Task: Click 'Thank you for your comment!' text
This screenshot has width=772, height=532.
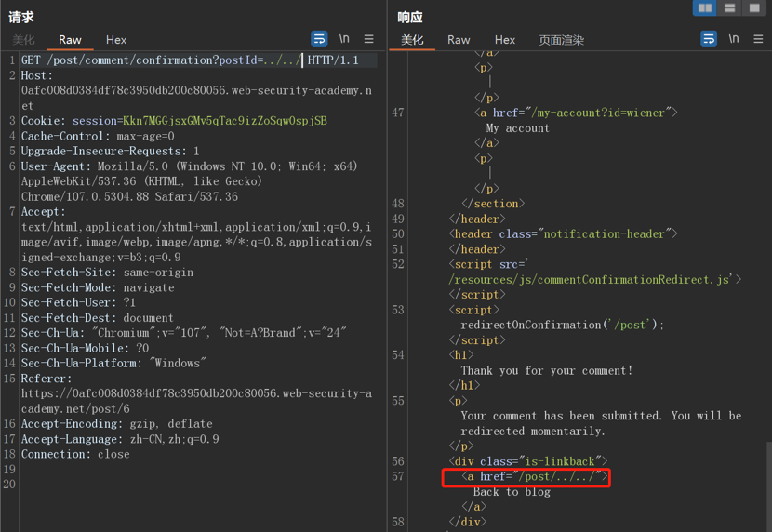Action: (x=547, y=370)
